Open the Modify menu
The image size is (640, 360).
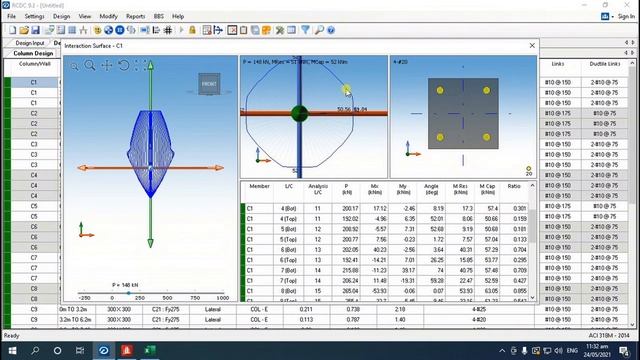click(x=109, y=16)
